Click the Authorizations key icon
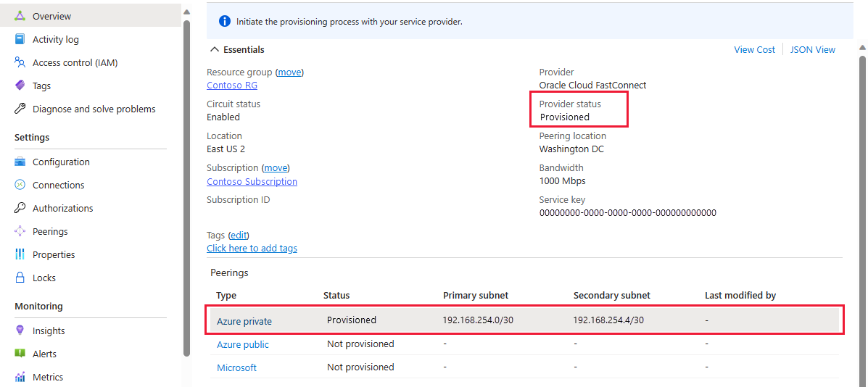Viewport: 868px width, 387px height. tap(20, 209)
